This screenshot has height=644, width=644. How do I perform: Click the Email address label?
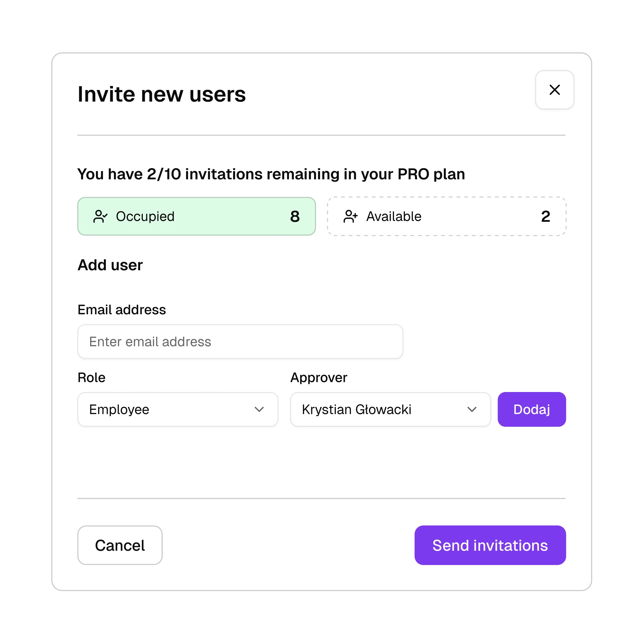(x=122, y=310)
